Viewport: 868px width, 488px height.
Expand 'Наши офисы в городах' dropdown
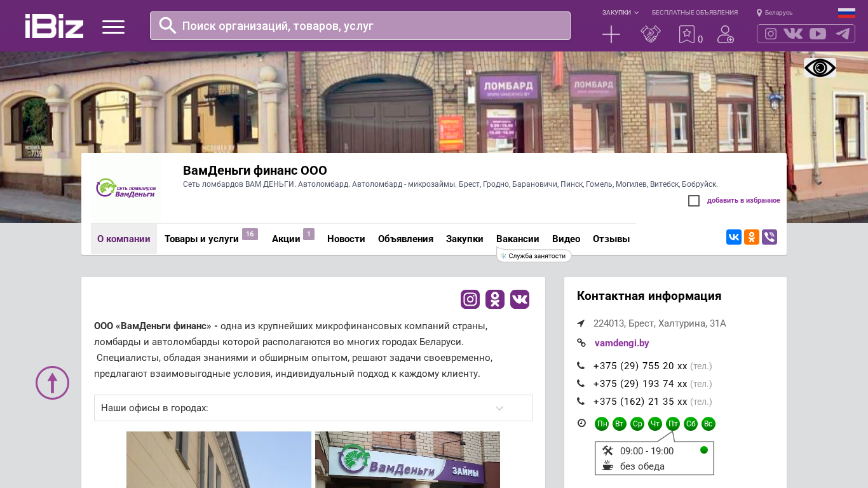pos(313,408)
